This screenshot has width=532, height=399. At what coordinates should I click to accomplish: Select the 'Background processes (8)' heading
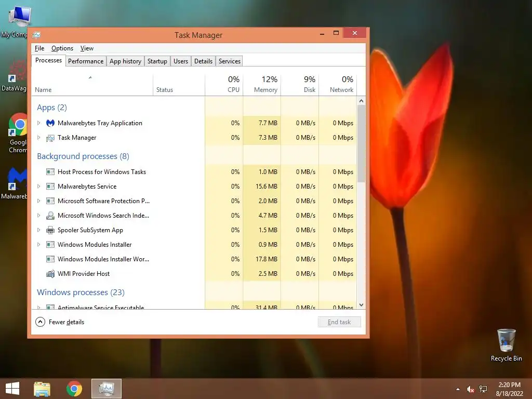pyautogui.click(x=83, y=156)
